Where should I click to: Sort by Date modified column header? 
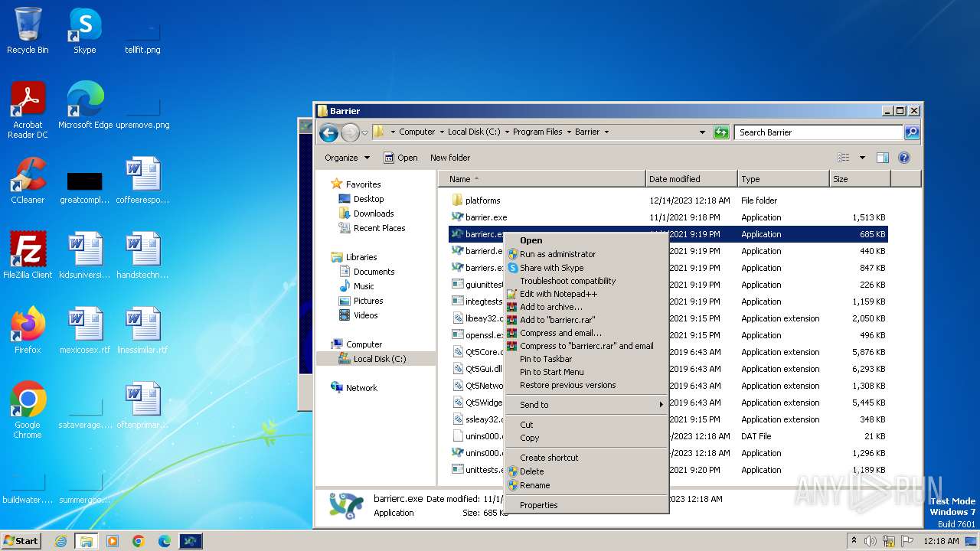pyautogui.click(x=691, y=179)
